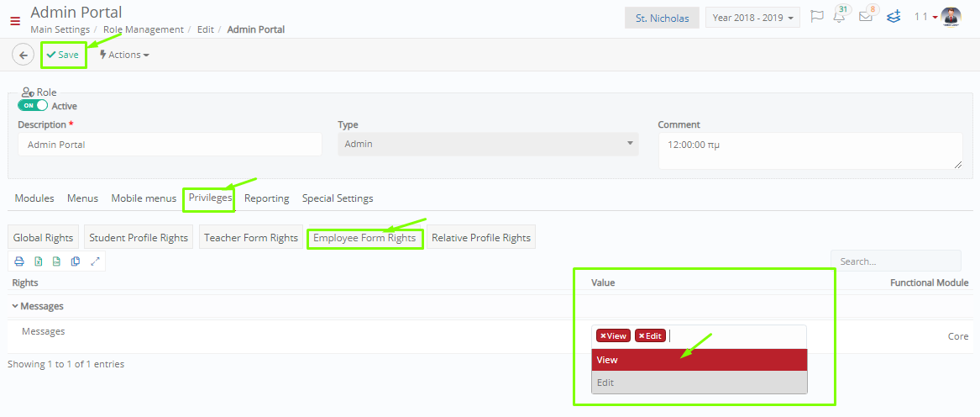The height and width of the screenshot is (417, 980).
Task: Click the Edit breadcrumb link
Action: tap(206, 29)
